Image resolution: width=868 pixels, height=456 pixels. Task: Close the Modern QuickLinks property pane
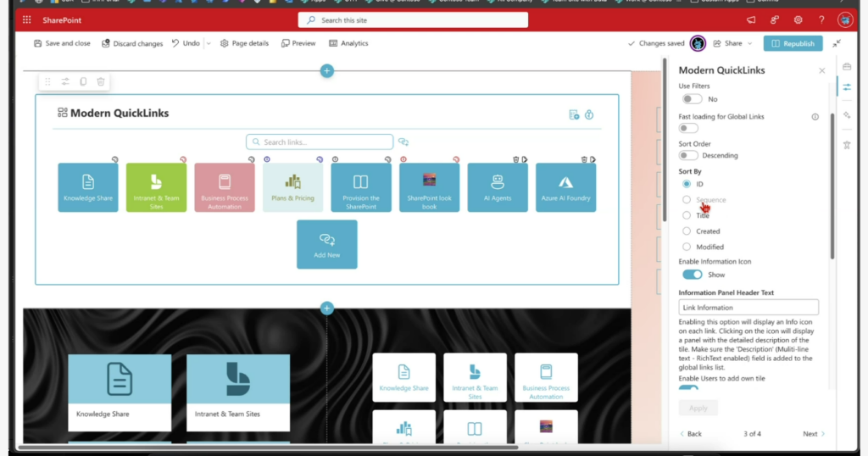click(x=822, y=71)
